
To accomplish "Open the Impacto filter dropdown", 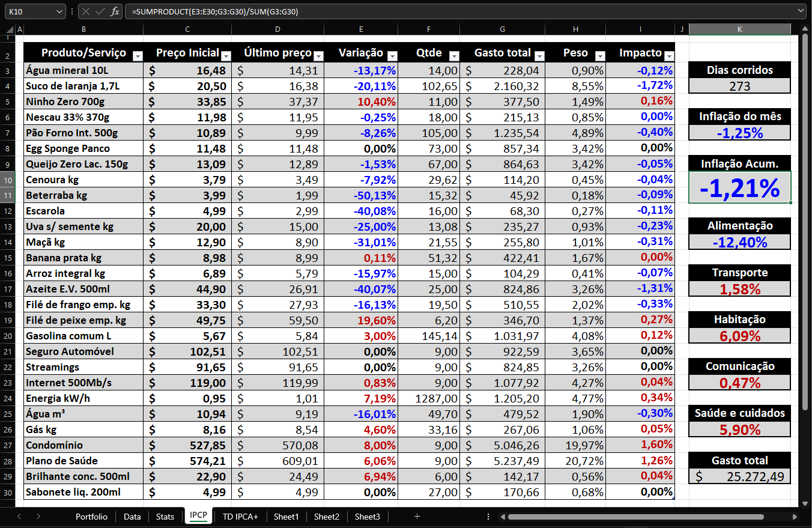I will [668, 56].
